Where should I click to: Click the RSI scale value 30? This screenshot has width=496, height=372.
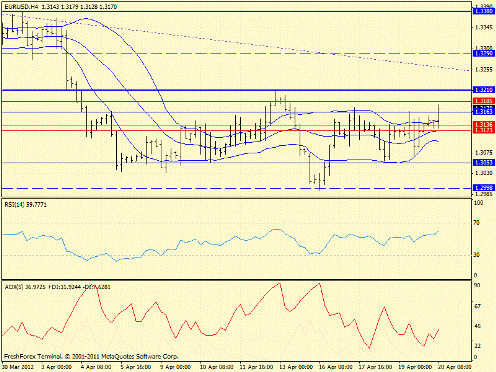pos(477,255)
